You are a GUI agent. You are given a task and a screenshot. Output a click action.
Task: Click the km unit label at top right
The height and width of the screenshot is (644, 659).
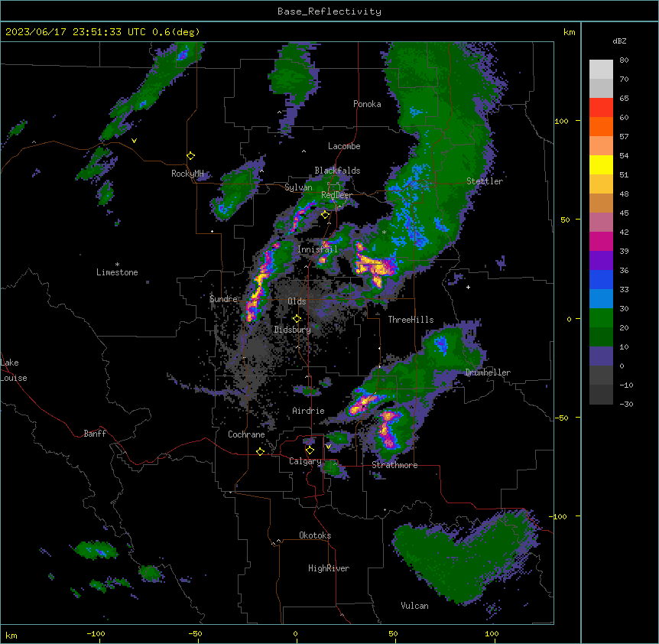click(570, 32)
